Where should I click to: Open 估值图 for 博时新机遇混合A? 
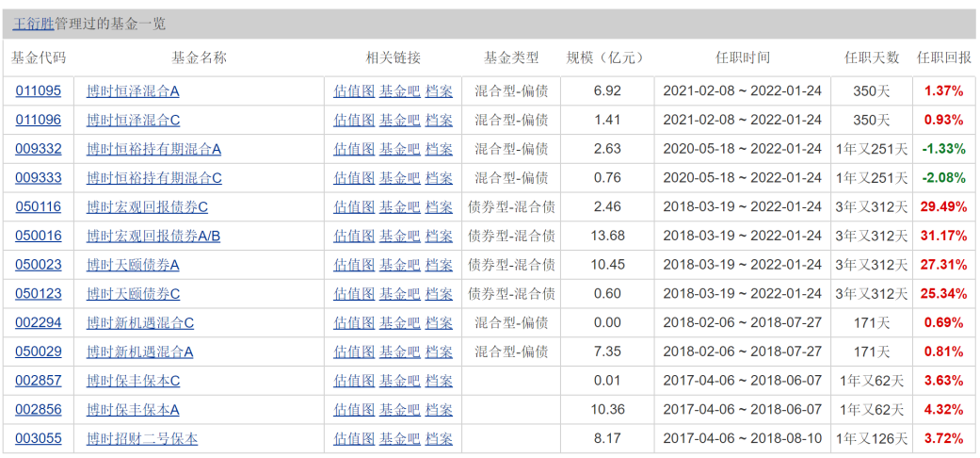click(x=354, y=352)
